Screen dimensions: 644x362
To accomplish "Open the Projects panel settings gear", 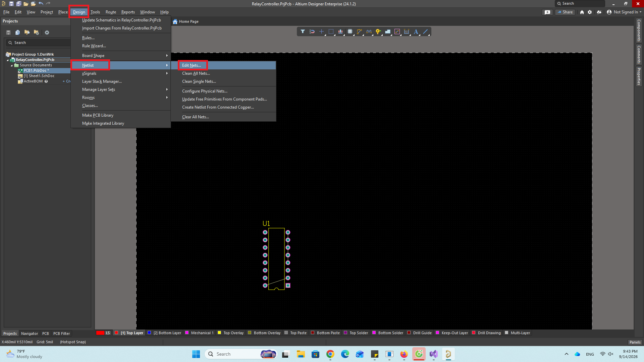I will click(x=47, y=33).
